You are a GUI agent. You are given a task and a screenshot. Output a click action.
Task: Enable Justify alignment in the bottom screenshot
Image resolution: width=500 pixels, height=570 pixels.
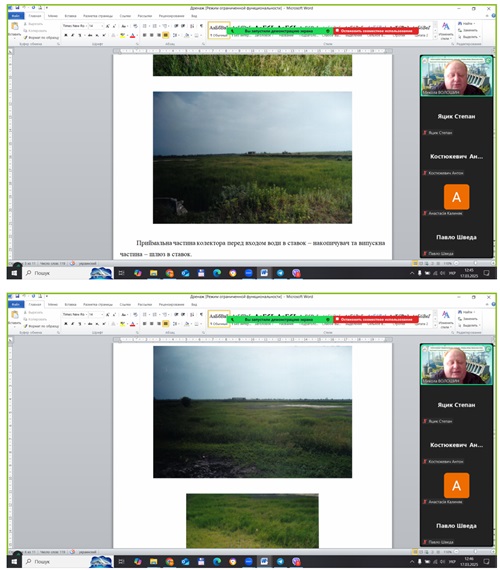[166, 324]
